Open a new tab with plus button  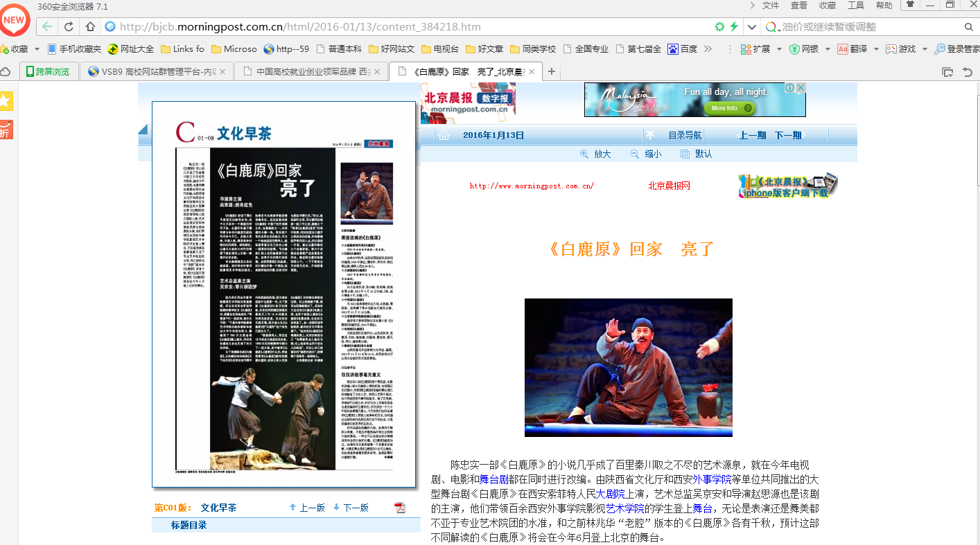[x=552, y=71]
